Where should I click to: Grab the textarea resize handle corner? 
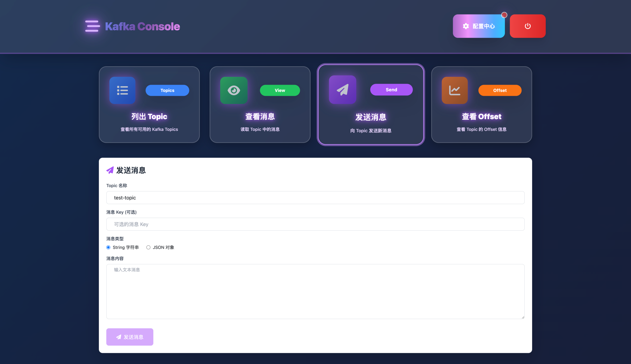[x=523, y=317]
